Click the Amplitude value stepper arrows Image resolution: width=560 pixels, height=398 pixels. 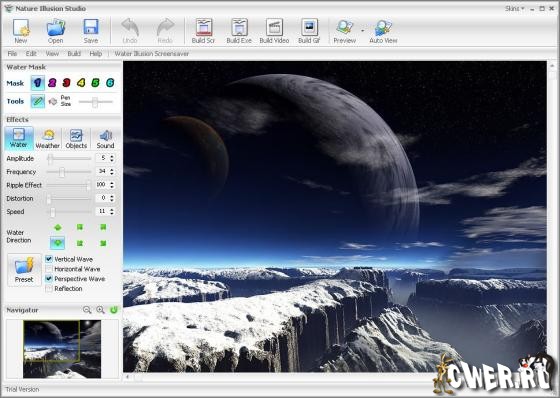point(112,158)
